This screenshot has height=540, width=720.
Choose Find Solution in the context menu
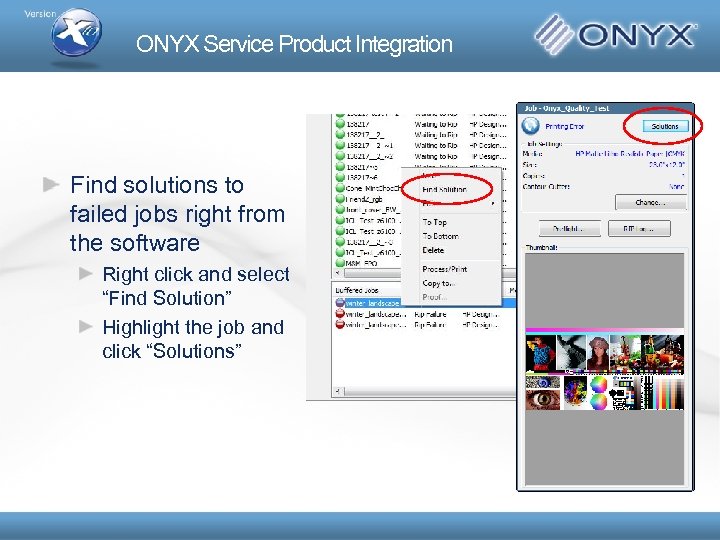click(x=444, y=189)
